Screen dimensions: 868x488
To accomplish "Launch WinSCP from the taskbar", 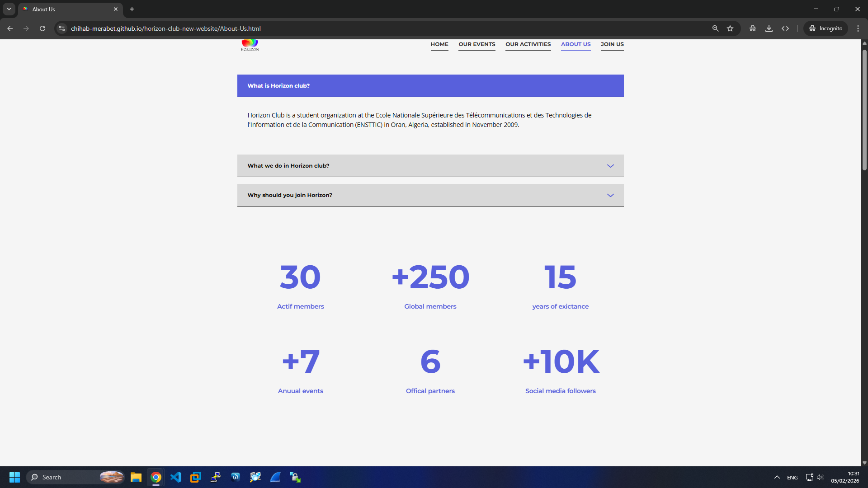I will (x=295, y=477).
